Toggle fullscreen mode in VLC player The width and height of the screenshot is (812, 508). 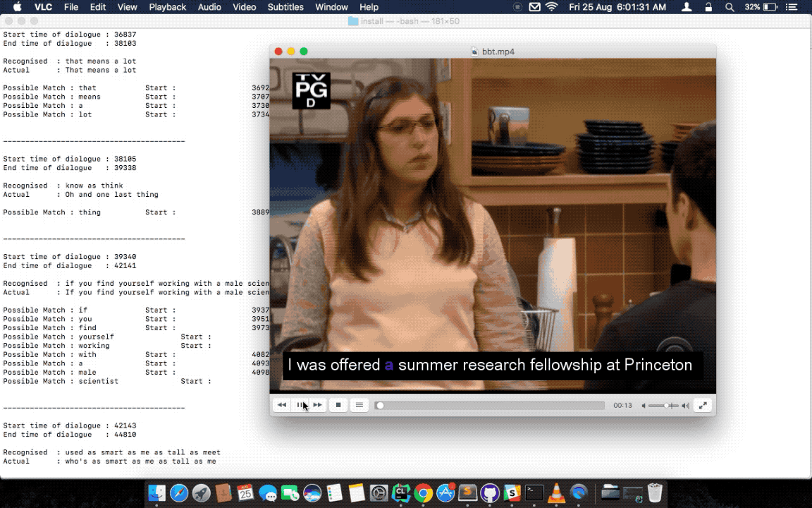(x=702, y=405)
